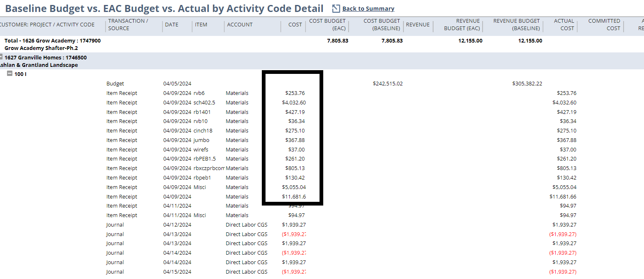The height and width of the screenshot is (279, 644).
Task: Click the ACTUAL COST column header
Action: tap(564, 24)
